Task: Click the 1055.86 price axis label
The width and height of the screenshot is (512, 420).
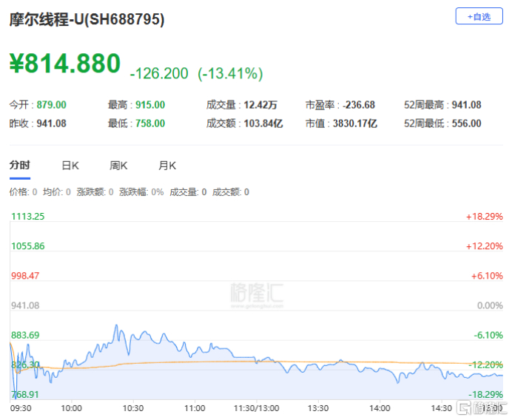Action: [x=28, y=246]
